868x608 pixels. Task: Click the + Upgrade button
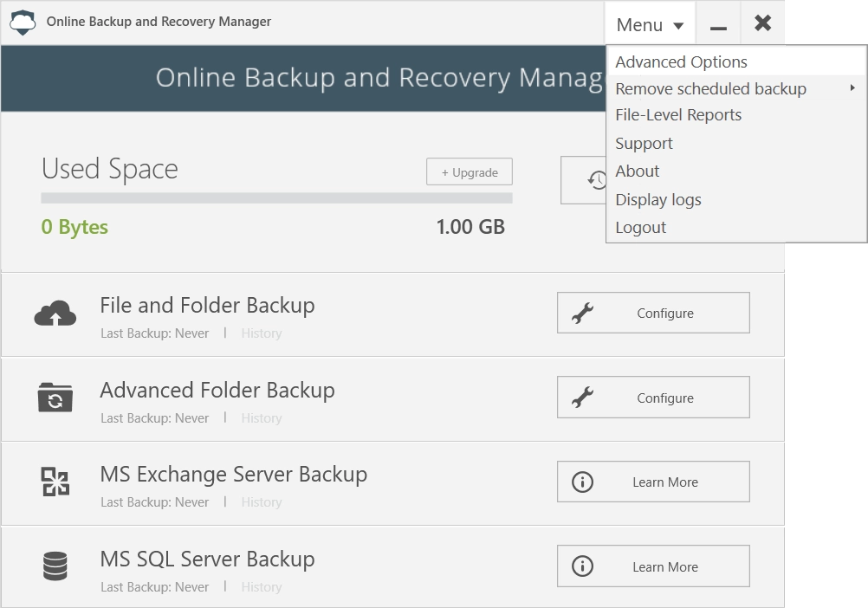pos(470,172)
